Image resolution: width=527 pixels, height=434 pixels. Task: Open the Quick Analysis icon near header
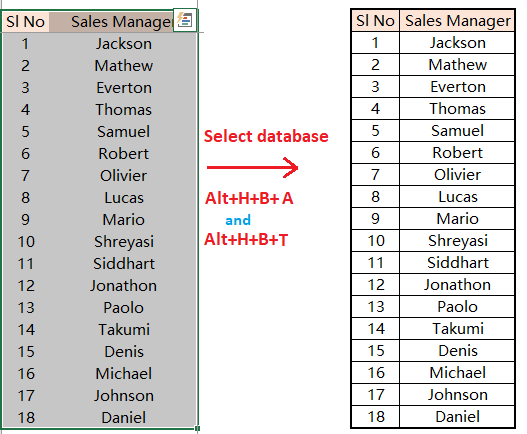pos(185,20)
